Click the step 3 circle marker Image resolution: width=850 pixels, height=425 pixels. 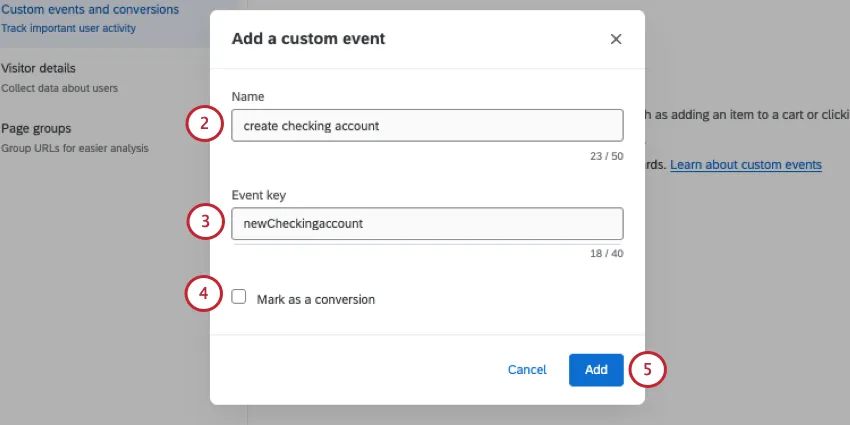tap(205, 223)
